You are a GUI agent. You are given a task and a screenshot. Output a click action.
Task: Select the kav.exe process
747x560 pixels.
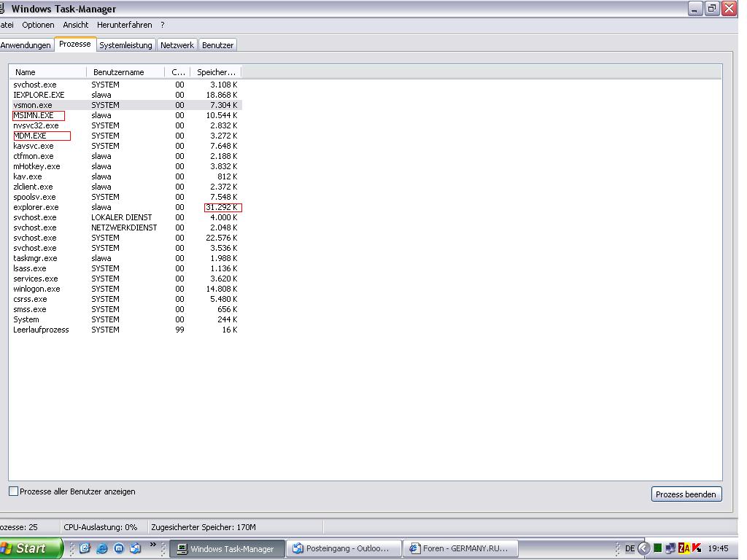[x=125, y=176]
